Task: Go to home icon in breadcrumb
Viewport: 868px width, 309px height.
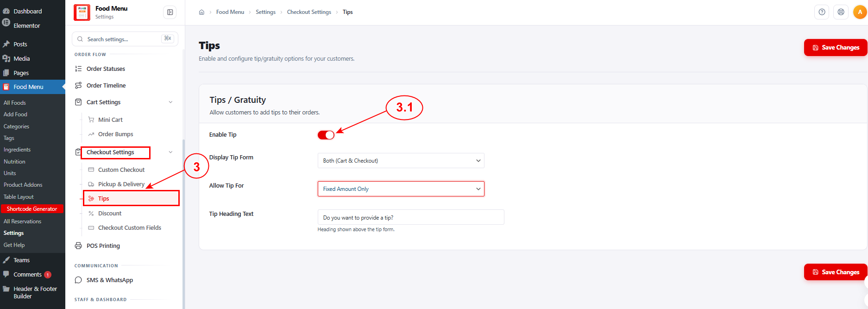Action: 201,12
